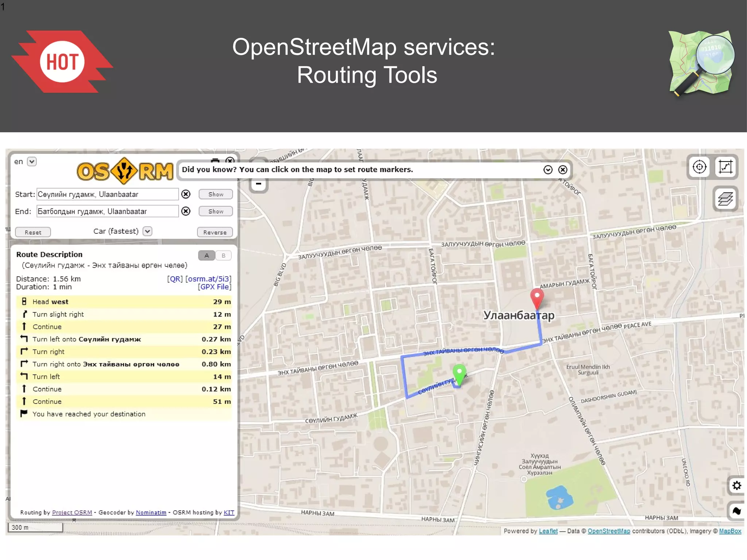Screen dimensions: 747x560
Task: Click Show next to the End field
Action: point(216,211)
